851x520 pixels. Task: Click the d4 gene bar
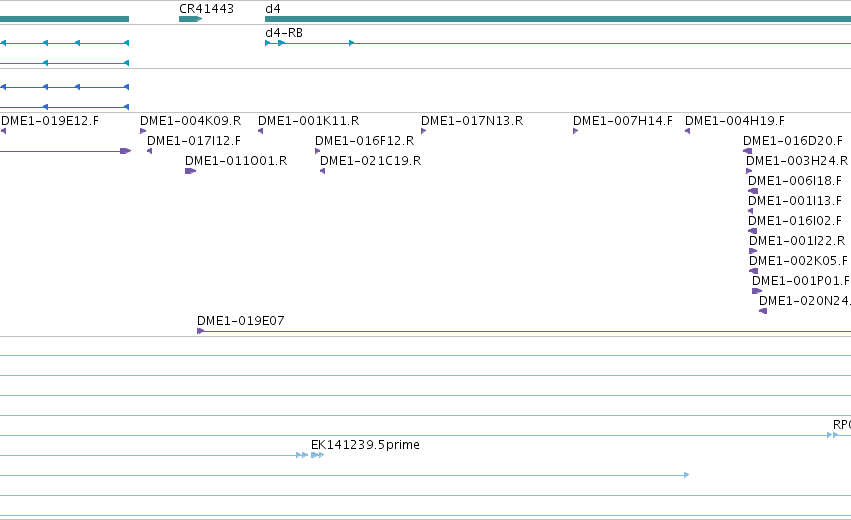[558, 19]
